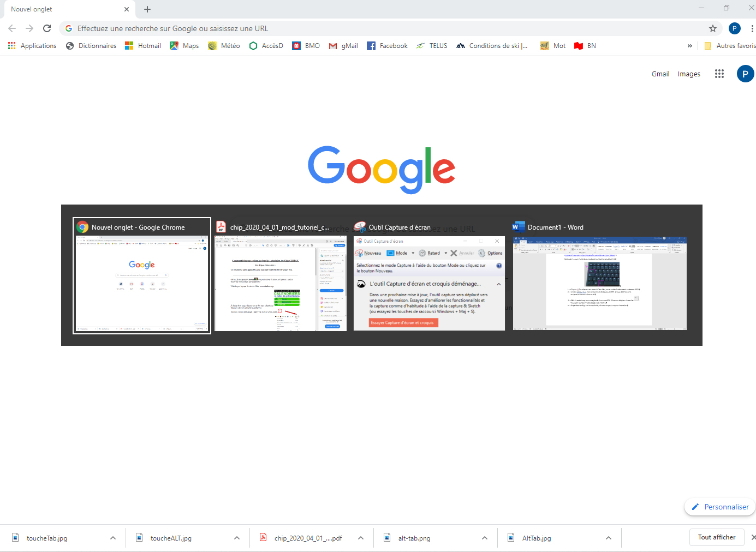This screenshot has width=756, height=552.
Task: Open the Applications bookmarks shortcut
Action: pos(32,46)
